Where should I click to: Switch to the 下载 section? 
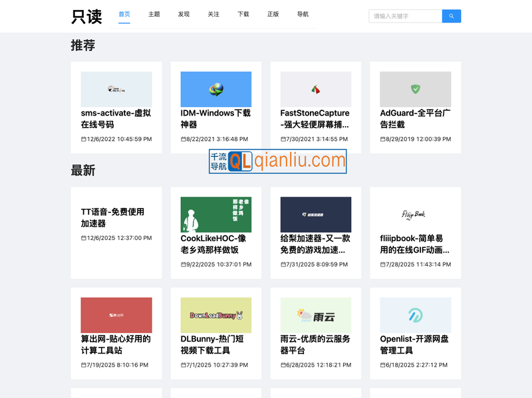pos(243,14)
